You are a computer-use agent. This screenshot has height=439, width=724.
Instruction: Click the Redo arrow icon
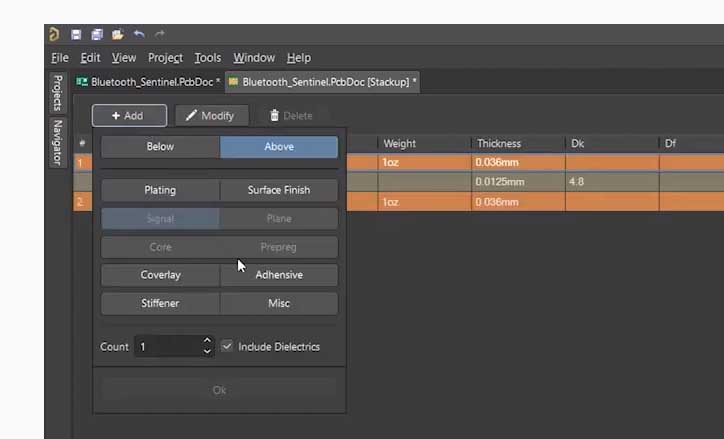click(160, 35)
